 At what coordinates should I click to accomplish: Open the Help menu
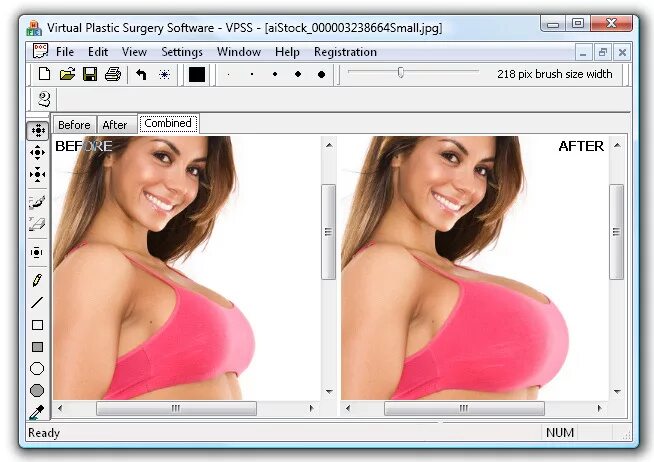pos(287,52)
